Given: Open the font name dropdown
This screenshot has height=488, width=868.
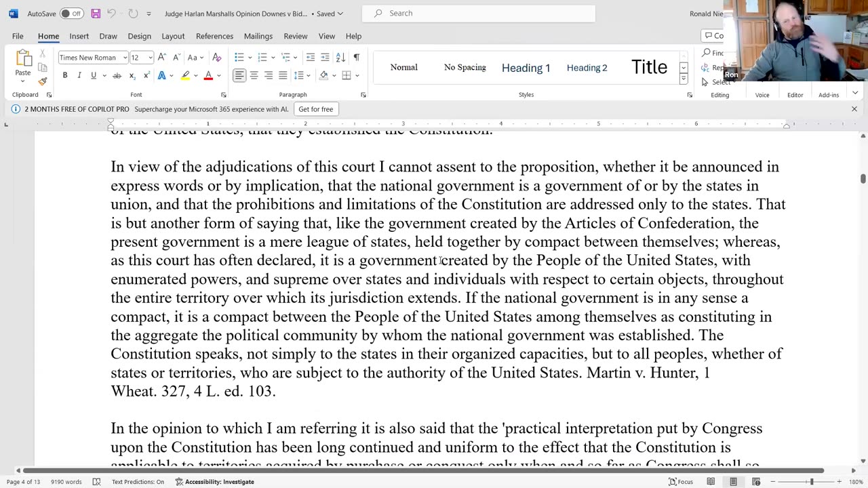Looking at the screenshot, I should pos(125,58).
